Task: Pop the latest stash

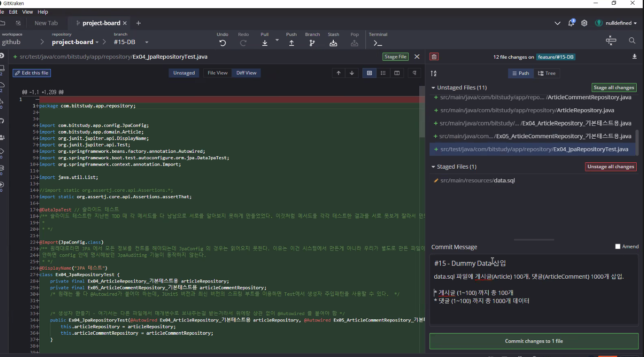Action: 354,39
